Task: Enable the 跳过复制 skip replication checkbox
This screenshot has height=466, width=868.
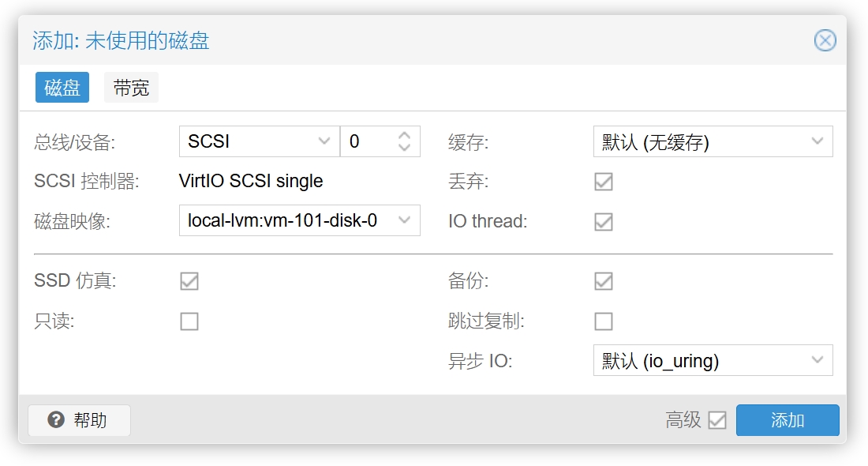Action: 604,321
